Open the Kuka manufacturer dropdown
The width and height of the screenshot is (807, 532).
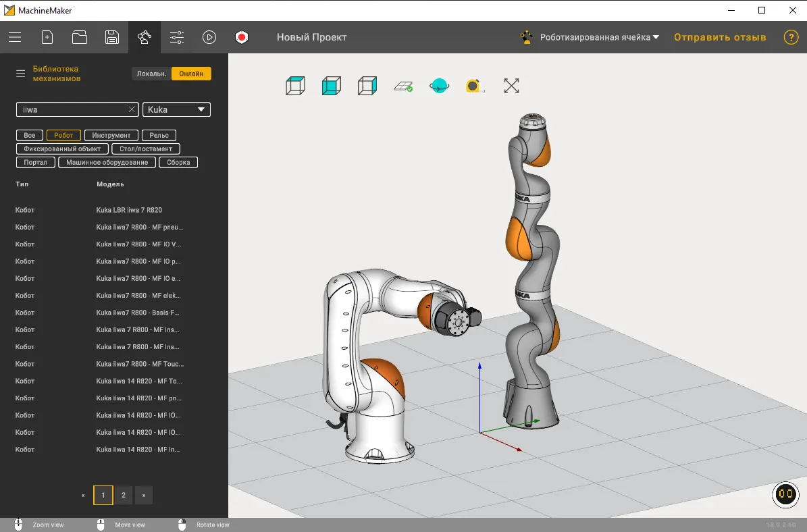(x=176, y=109)
